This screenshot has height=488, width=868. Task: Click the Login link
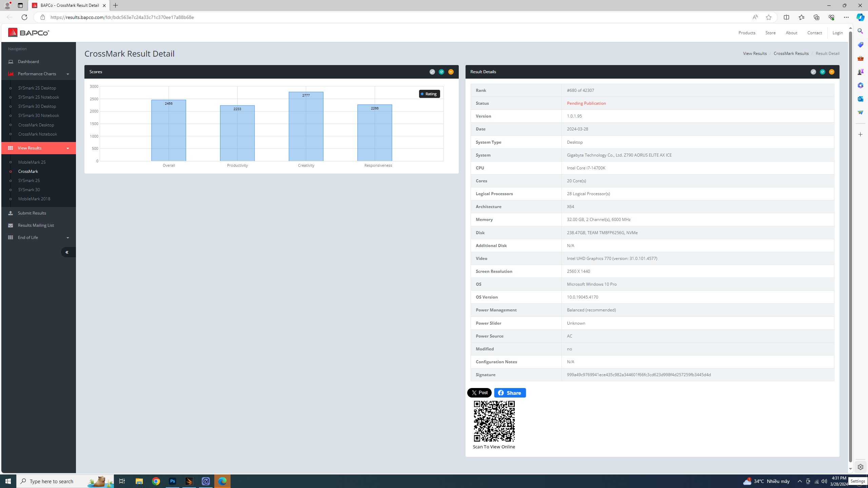click(837, 33)
